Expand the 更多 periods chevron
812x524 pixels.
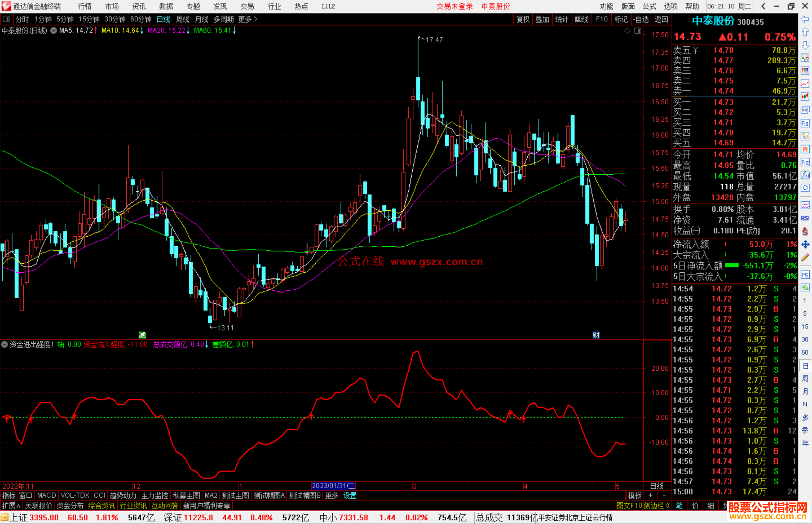(x=256, y=19)
